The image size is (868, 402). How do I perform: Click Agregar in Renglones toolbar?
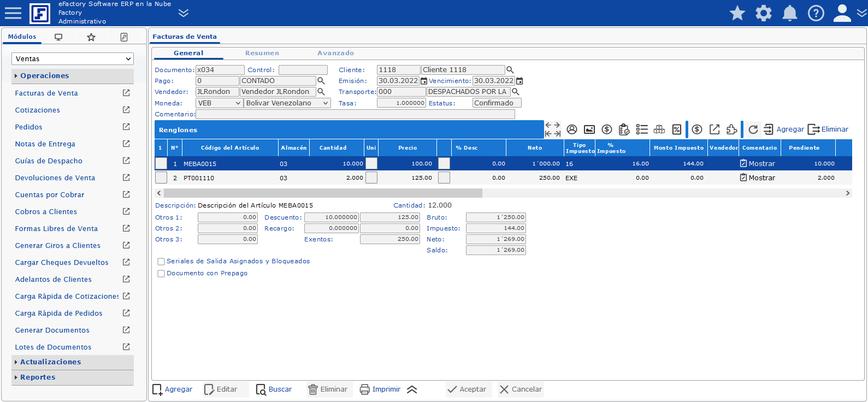[x=784, y=129]
